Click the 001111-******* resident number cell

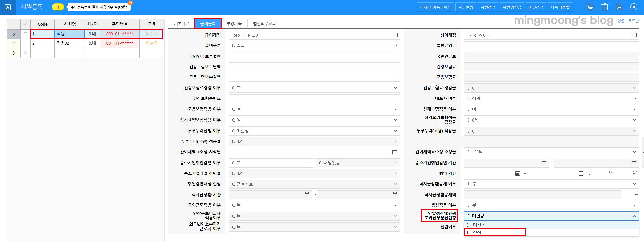point(120,43)
